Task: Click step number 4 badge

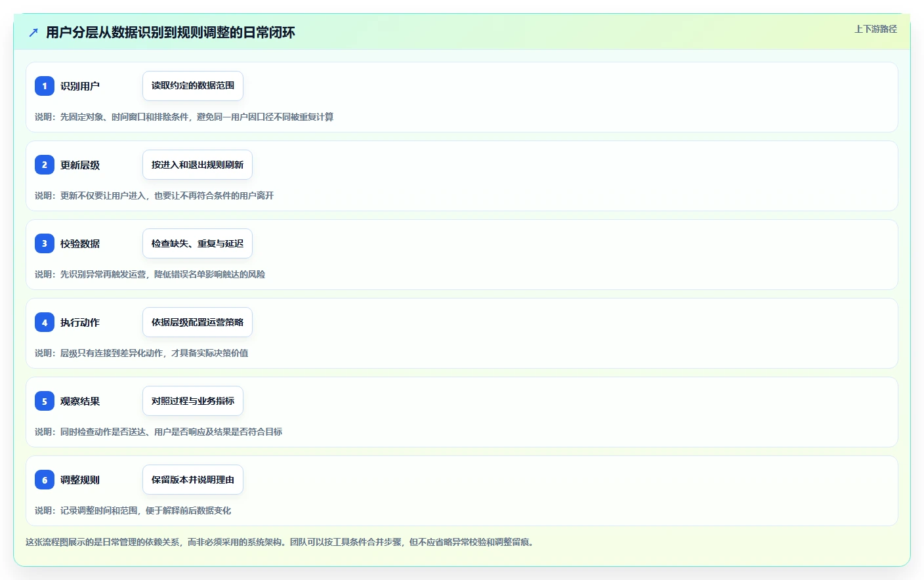Action: coord(45,322)
